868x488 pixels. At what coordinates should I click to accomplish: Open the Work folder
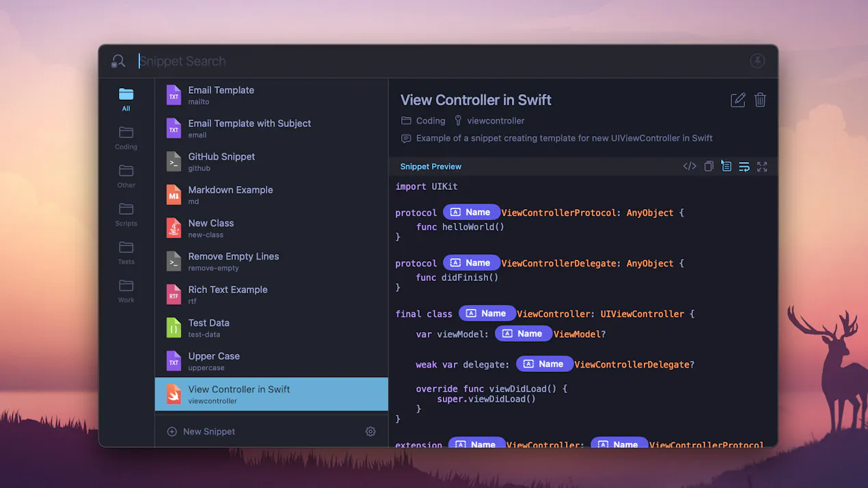(x=126, y=290)
